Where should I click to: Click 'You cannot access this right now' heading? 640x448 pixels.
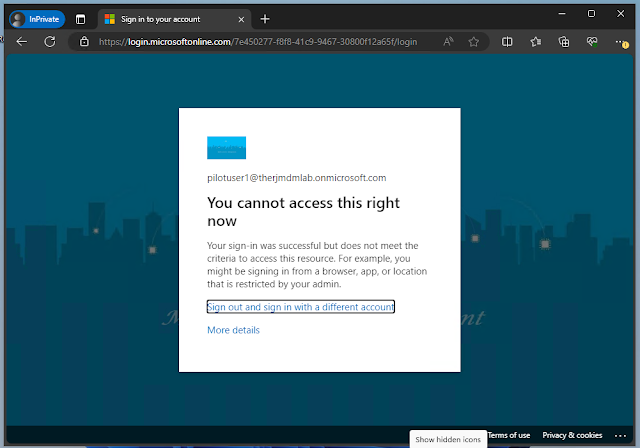coord(303,212)
